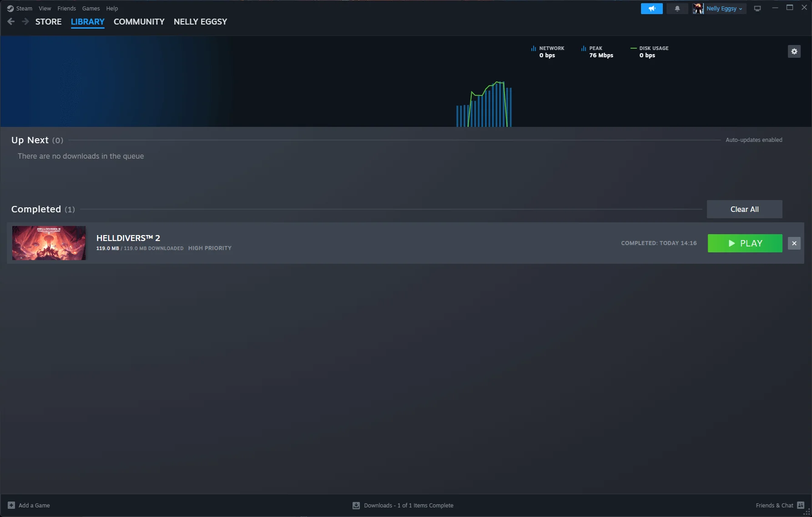The height and width of the screenshot is (517, 812).
Task: Go back with the left arrow
Action: pos(11,21)
